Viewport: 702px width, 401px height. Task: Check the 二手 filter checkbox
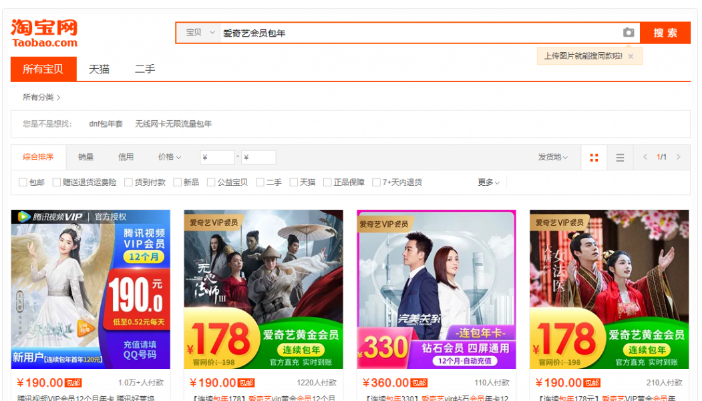pyautogui.click(x=260, y=182)
